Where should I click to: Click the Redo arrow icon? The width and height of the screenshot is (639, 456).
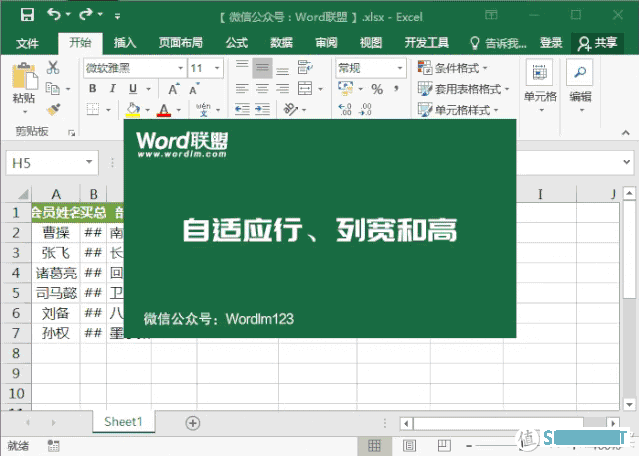(x=86, y=15)
